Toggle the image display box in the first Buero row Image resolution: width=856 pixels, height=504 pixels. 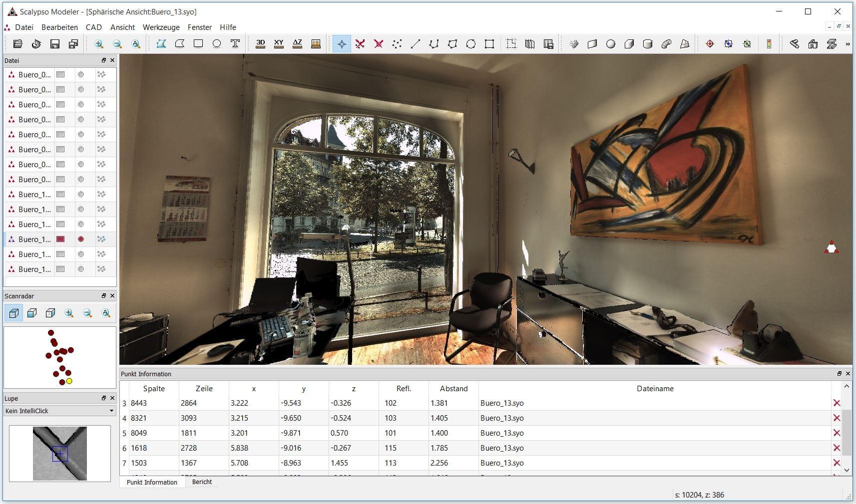[60, 75]
